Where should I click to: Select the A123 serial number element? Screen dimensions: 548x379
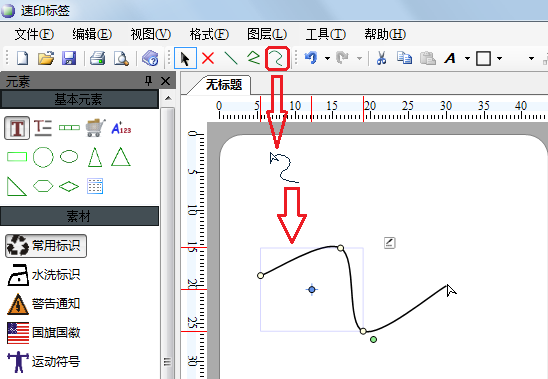click(121, 128)
